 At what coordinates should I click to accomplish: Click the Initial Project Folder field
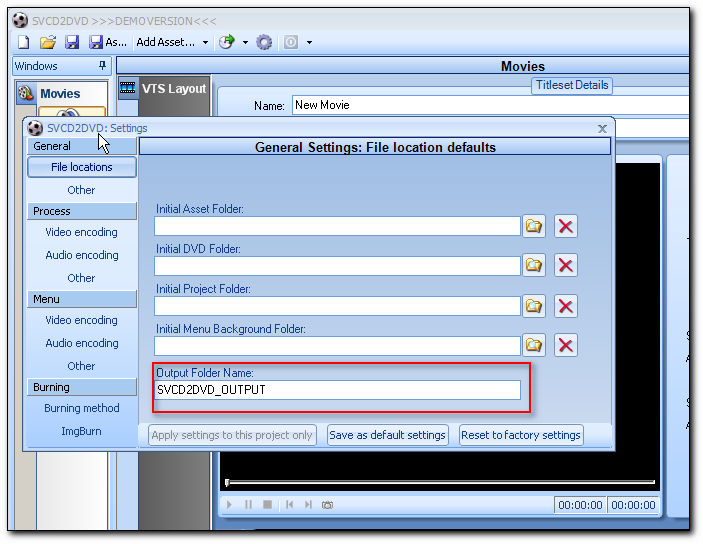pyautogui.click(x=337, y=306)
